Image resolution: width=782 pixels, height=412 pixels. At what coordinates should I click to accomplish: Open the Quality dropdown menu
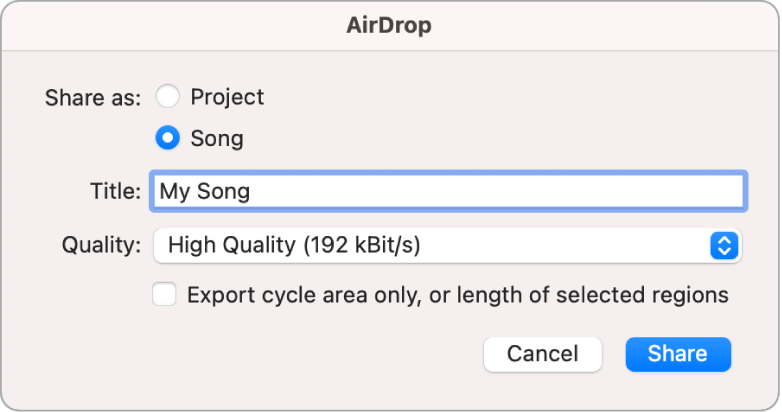[447, 245]
